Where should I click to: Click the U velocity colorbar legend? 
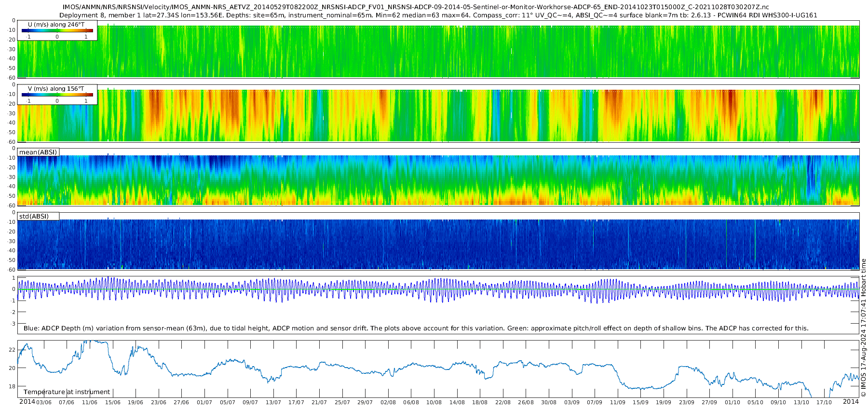(57, 30)
